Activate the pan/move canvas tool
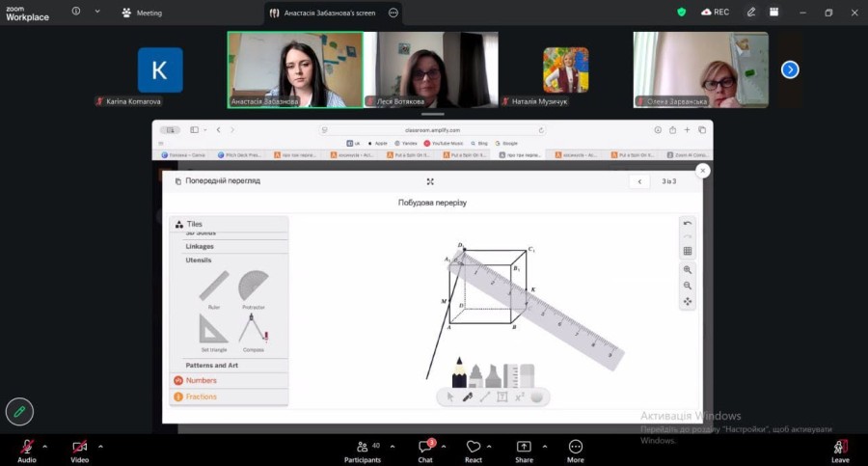This screenshot has width=868, height=466. click(688, 301)
